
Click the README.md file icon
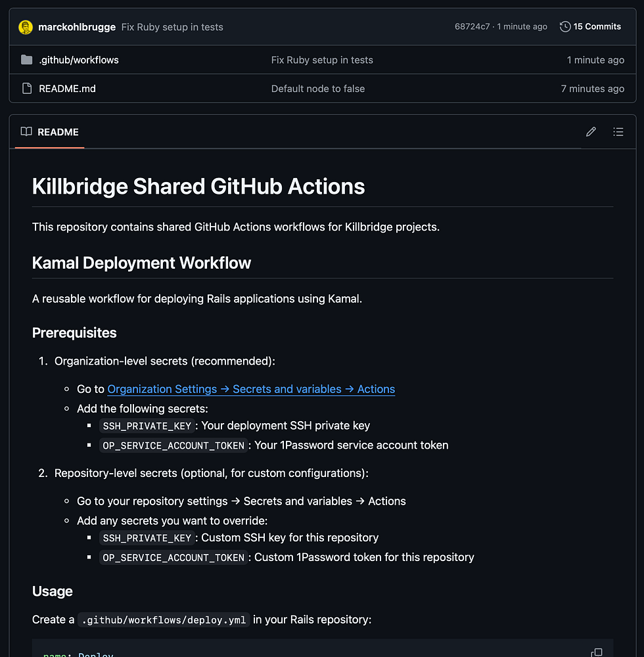[26, 89]
